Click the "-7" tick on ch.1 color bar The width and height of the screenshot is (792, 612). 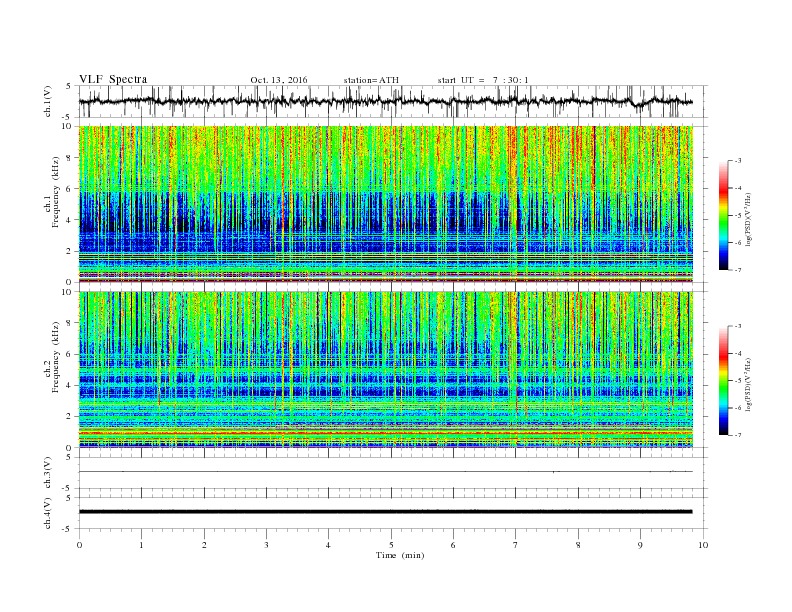(x=738, y=270)
